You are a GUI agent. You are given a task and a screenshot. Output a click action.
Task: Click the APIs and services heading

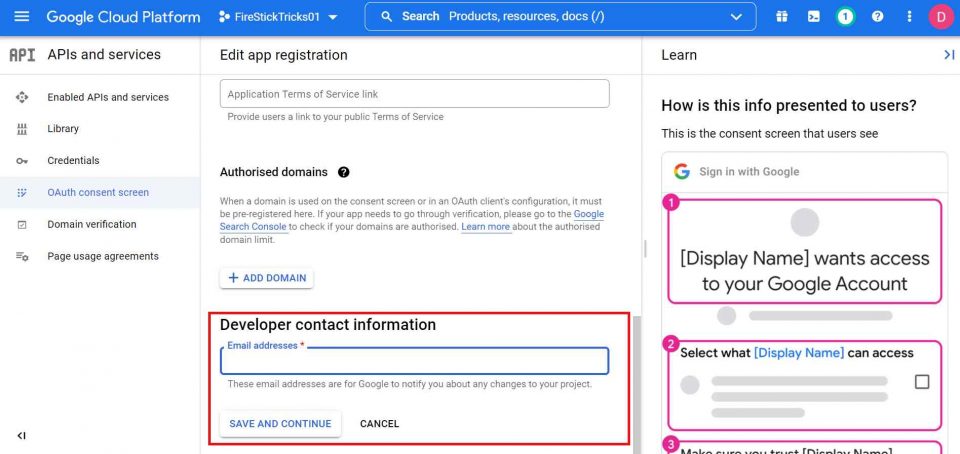pyautogui.click(x=104, y=54)
